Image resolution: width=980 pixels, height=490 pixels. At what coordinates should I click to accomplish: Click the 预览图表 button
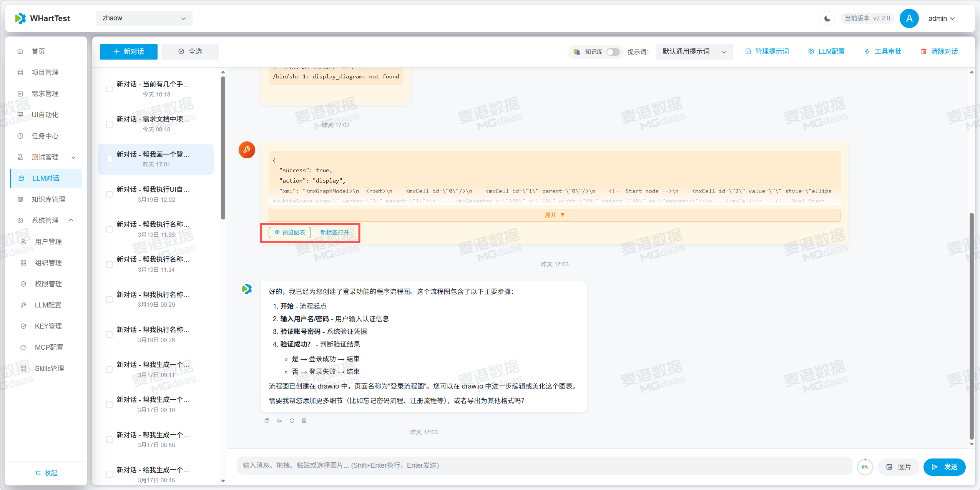pyautogui.click(x=290, y=232)
